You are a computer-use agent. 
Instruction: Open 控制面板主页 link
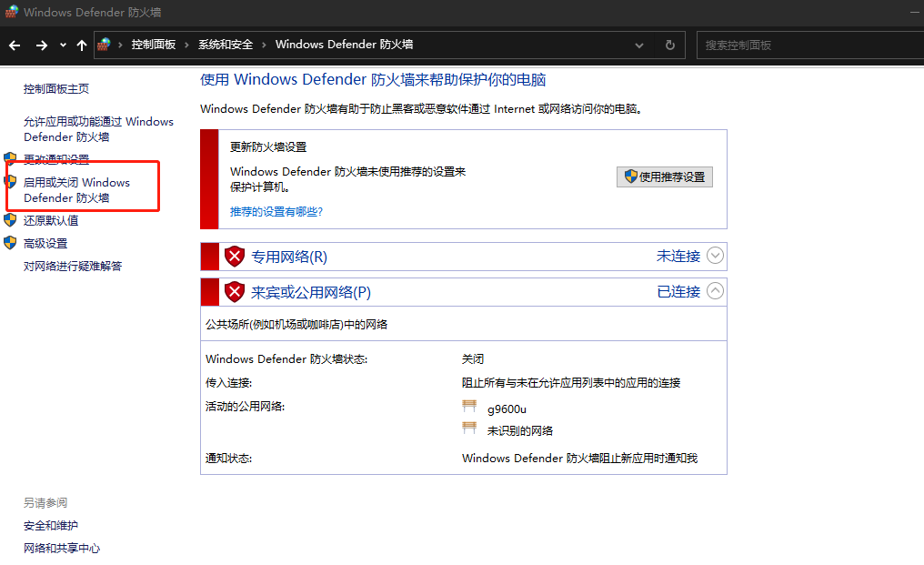coord(56,88)
